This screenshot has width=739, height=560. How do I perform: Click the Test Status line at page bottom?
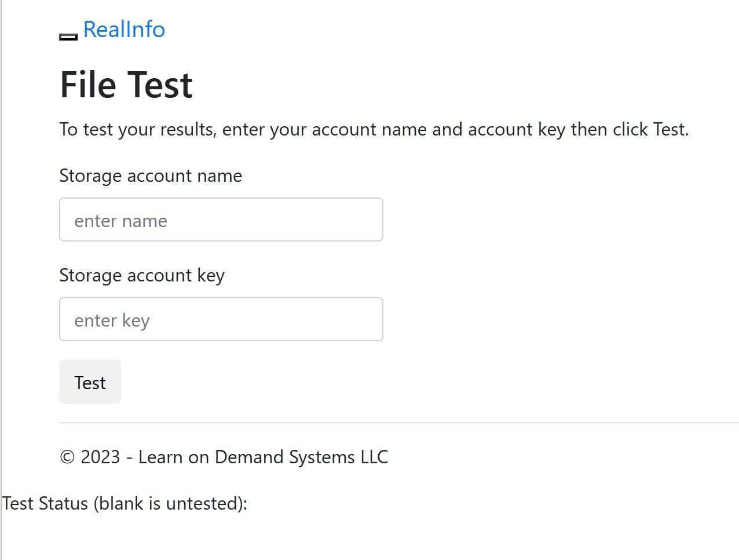click(x=125, y=504)
